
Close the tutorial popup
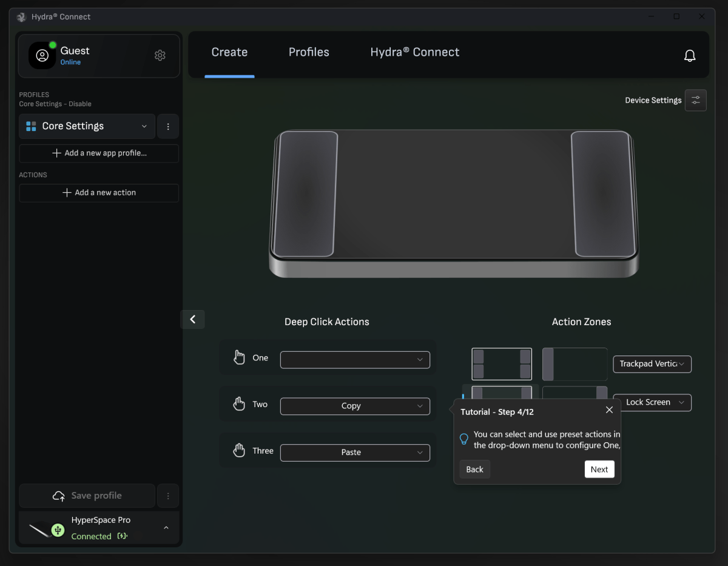[x=609, y=410]
